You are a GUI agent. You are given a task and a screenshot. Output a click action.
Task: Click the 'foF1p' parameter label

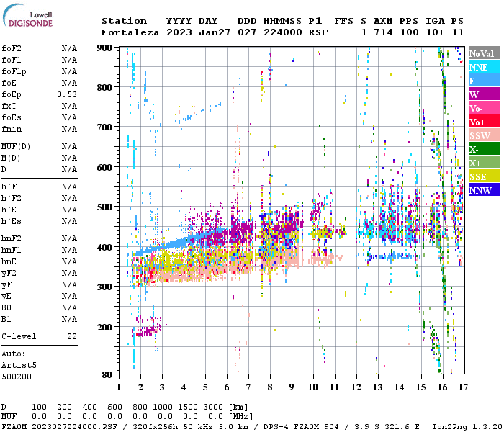point(14,72)
